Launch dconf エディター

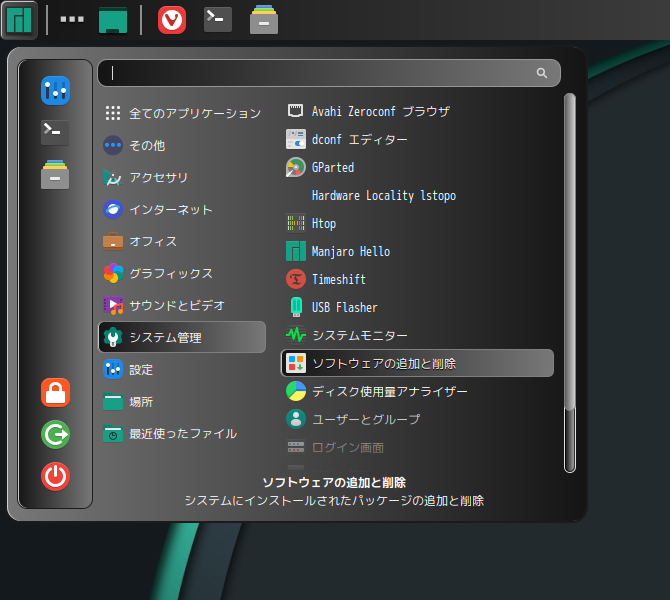417,139
